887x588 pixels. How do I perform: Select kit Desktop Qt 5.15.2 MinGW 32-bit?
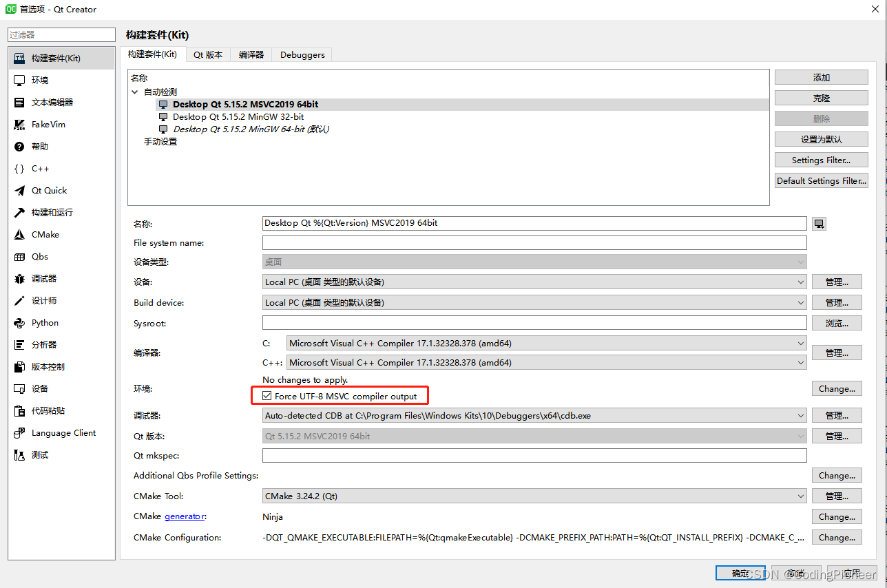coord(238,116)
